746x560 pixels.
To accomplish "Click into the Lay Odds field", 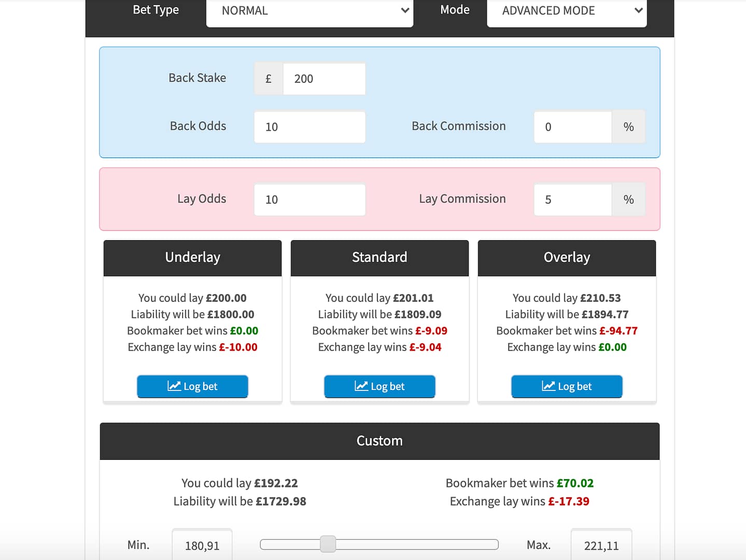I will (x=309, y=200).
